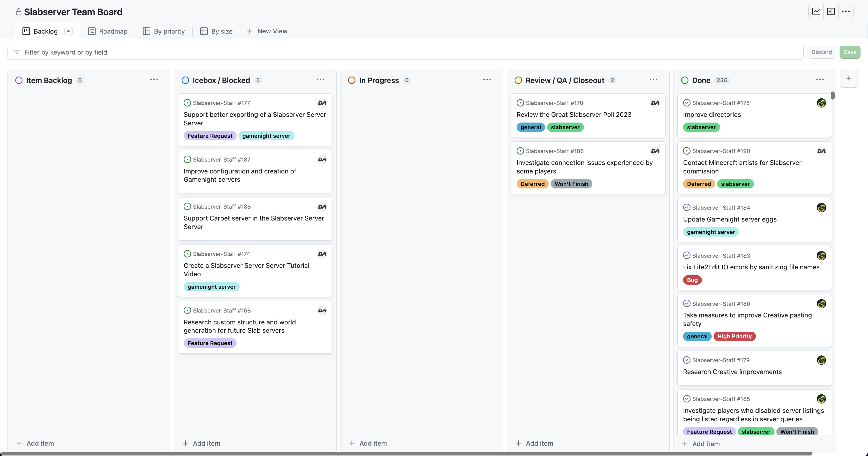Open the board's top-right more options menu
This screenshot has height=456, width=868.
click(x=846, y=11)
